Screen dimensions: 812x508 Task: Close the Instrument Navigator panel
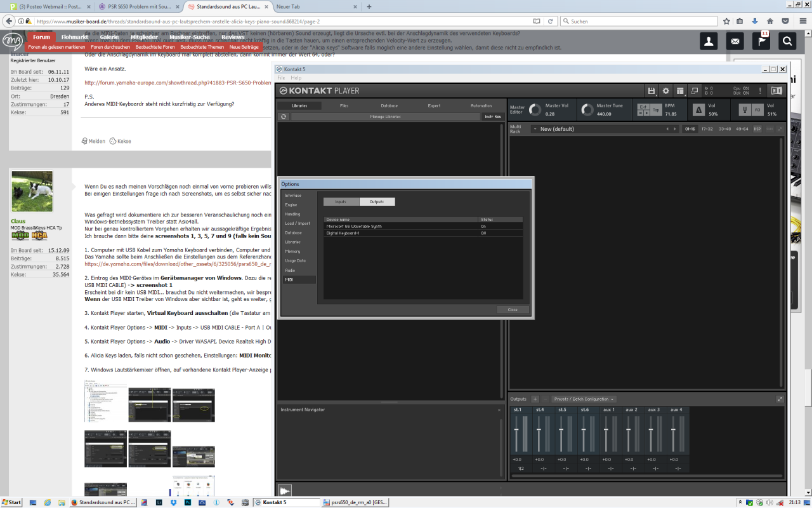499,410
